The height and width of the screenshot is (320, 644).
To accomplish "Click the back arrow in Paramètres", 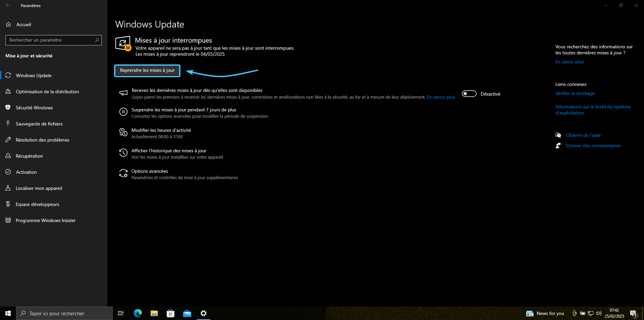I will pyautogui.click(x=8, y=5).
